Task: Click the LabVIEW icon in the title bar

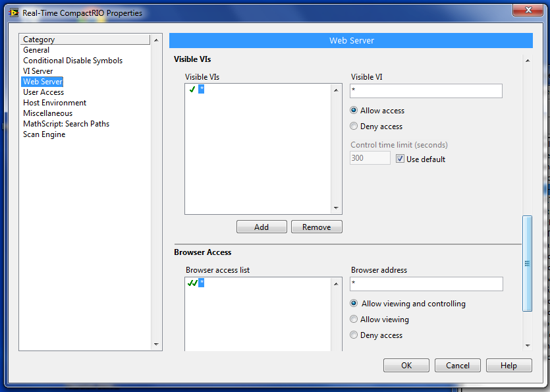Action: [x=14, y=13]
